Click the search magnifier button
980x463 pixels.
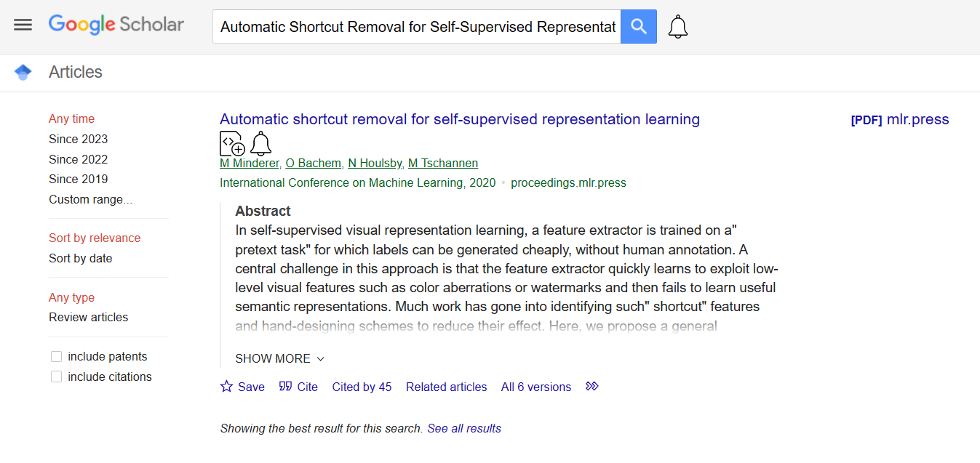coord(638,26)
